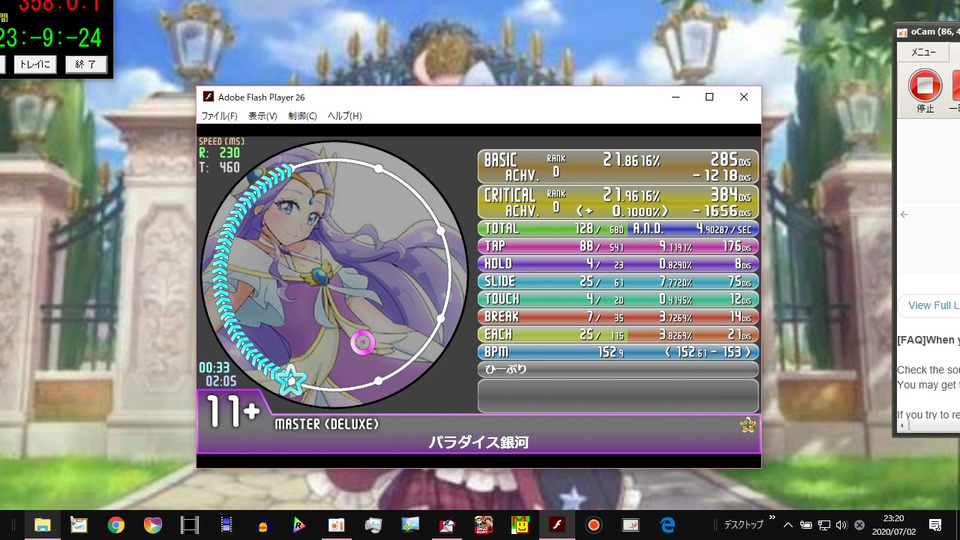Click the battery icon in the system tray
This screenshot has height=540, width=960.
point(806,525)
